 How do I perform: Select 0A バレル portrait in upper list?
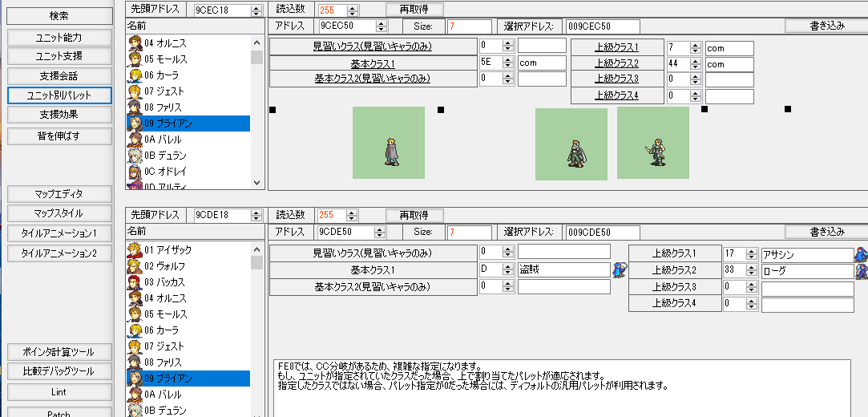(x=135, y=139)
